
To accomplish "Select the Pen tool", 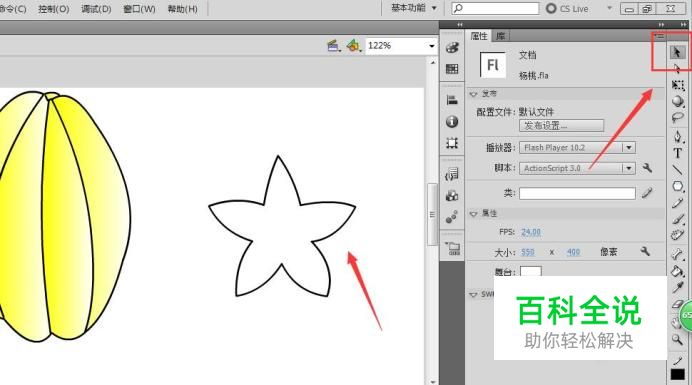I will [677, 136].
